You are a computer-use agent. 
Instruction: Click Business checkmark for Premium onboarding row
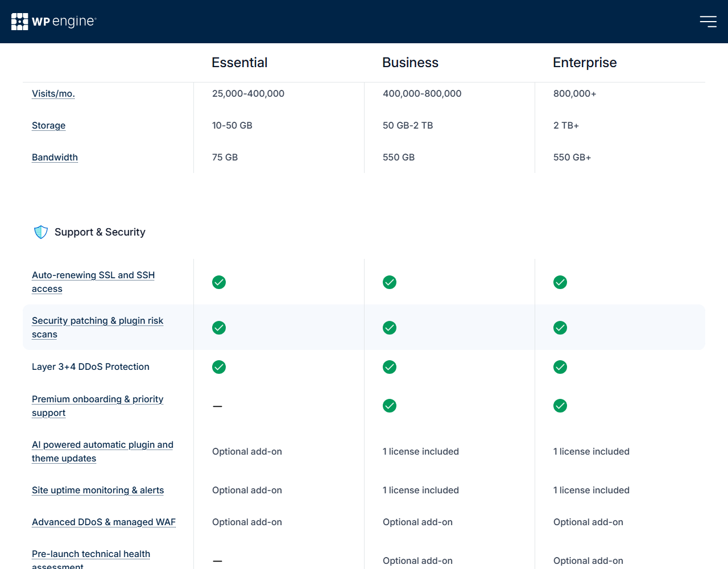click(390, 406)
